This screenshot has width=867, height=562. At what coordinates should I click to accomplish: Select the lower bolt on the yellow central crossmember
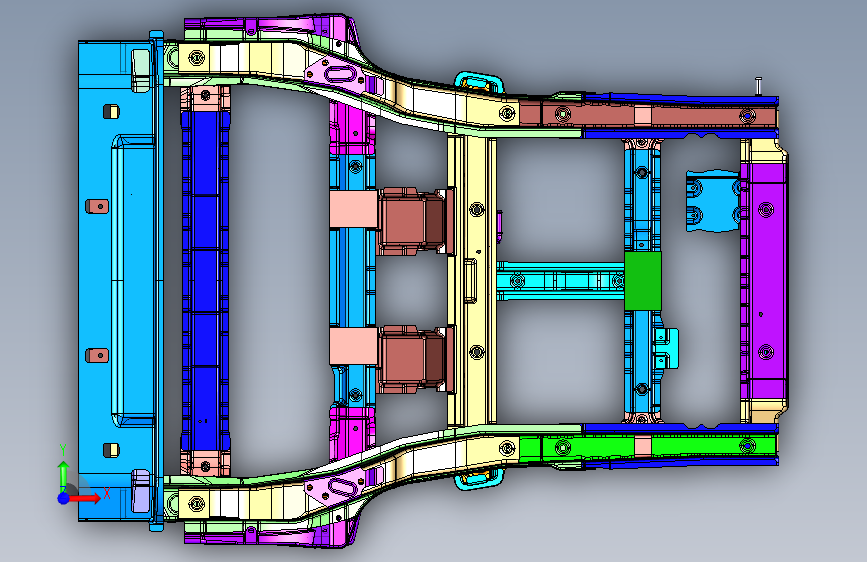tap(477, 352)
